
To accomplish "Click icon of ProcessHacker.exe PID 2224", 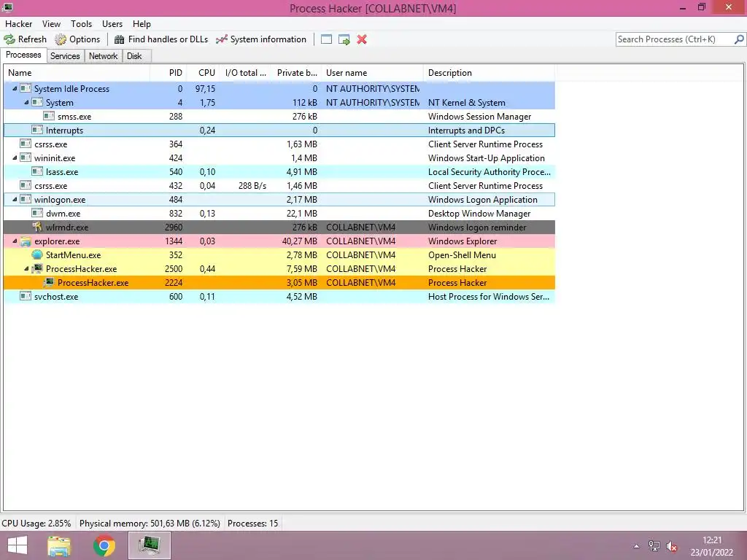I will pyautogui.click(x=49, y=282).
